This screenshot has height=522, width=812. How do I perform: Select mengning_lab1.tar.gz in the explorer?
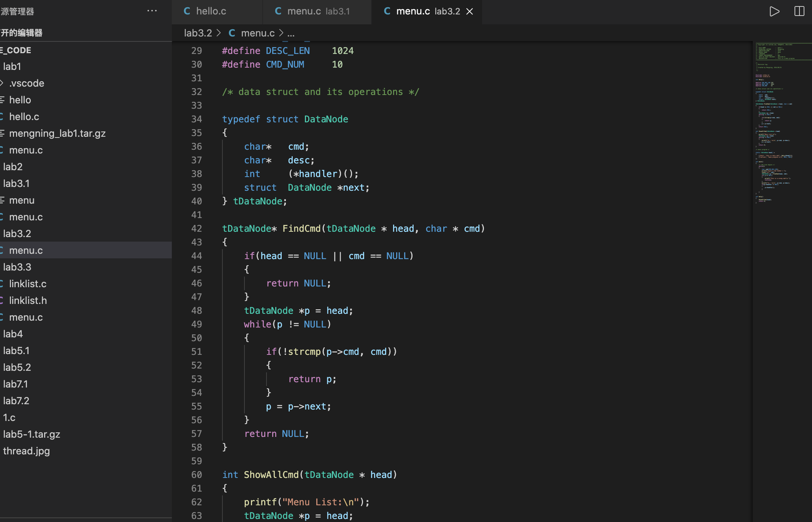(57, 133)
